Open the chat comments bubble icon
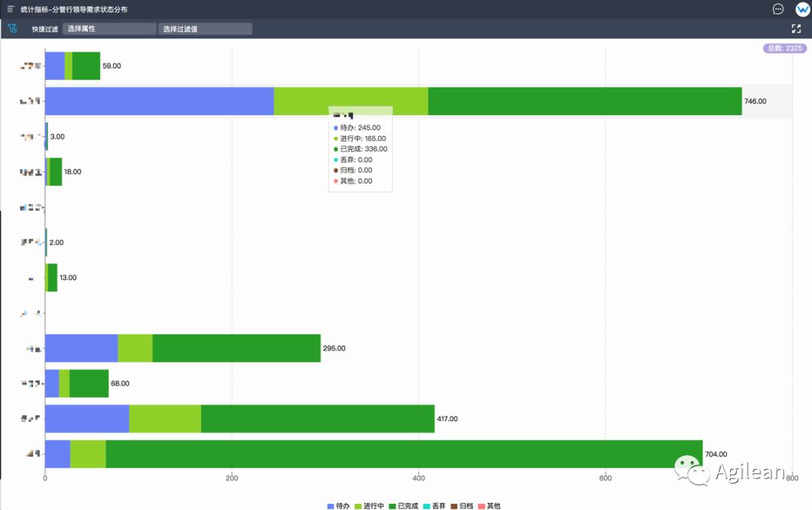Screen dimensions: 812x510 778,9
